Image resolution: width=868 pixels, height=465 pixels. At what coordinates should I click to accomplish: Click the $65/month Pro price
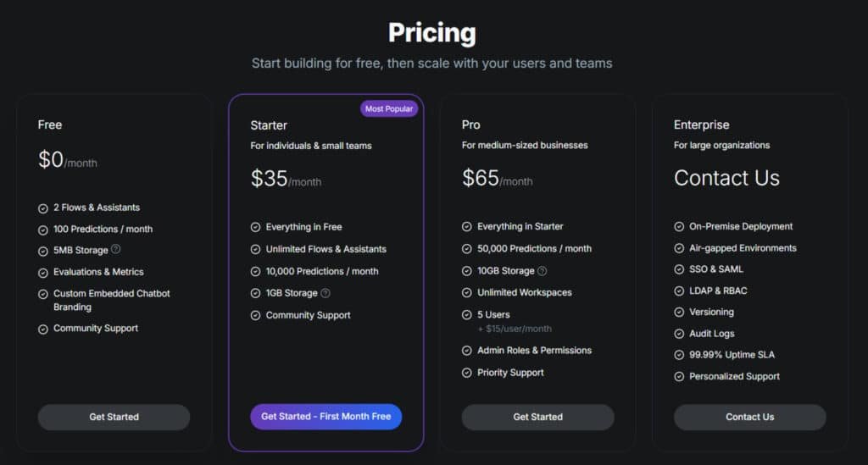[x=497, y=178]
